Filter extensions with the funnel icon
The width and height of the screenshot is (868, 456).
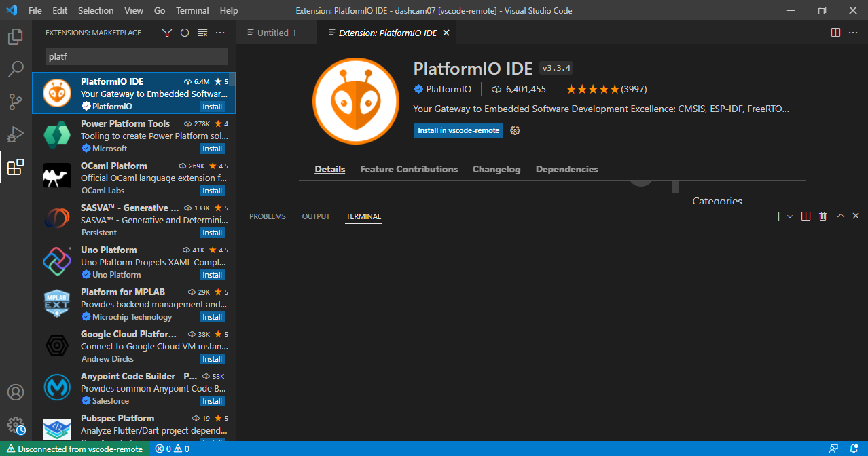click(167, 33)
